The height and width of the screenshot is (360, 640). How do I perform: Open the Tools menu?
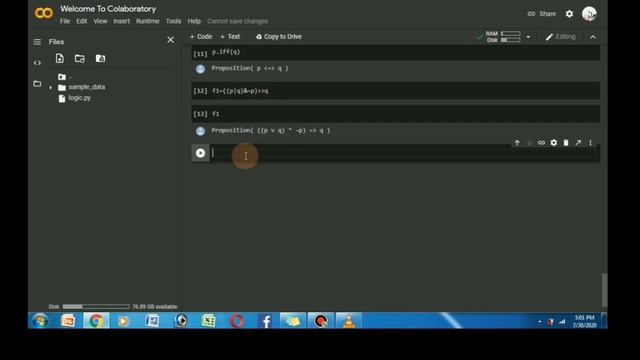tap(173, 21)
